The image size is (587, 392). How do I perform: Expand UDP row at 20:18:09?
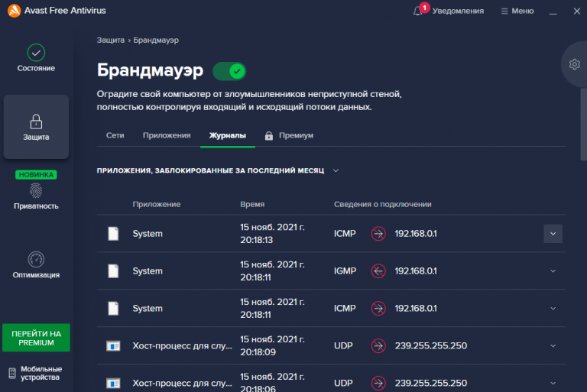point(553,346)
